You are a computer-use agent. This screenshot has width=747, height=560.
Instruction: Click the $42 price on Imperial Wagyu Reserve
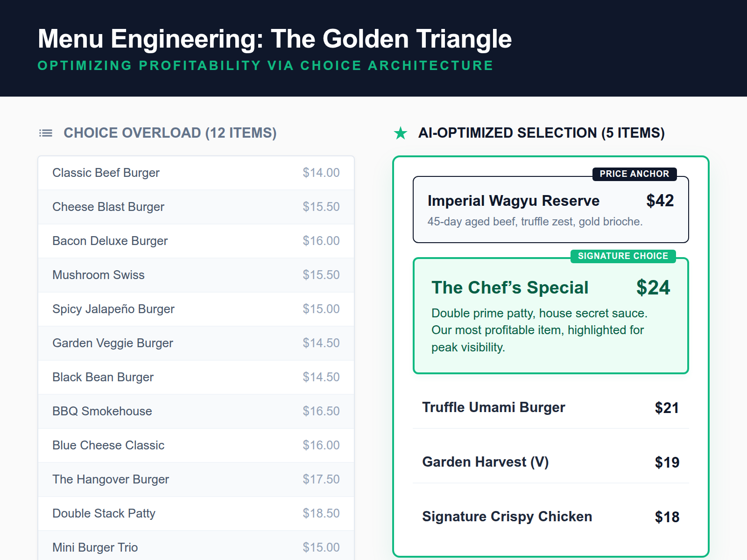click(660, 201)
